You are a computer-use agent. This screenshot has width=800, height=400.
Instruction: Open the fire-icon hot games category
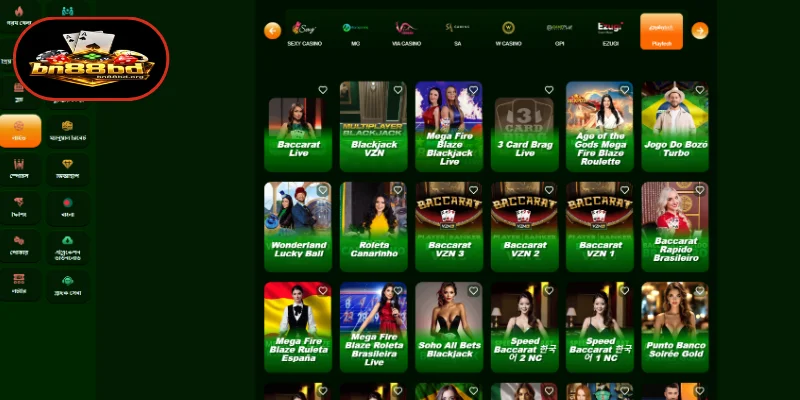[x=19, y=15]
